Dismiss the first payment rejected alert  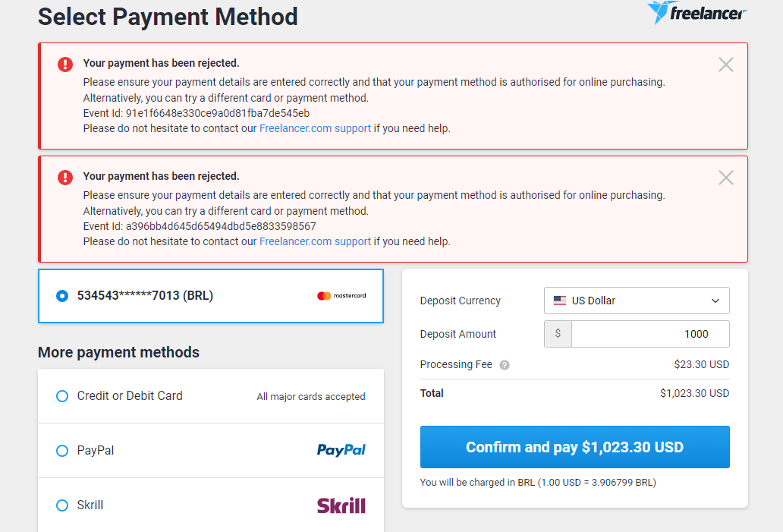(725, 65)
